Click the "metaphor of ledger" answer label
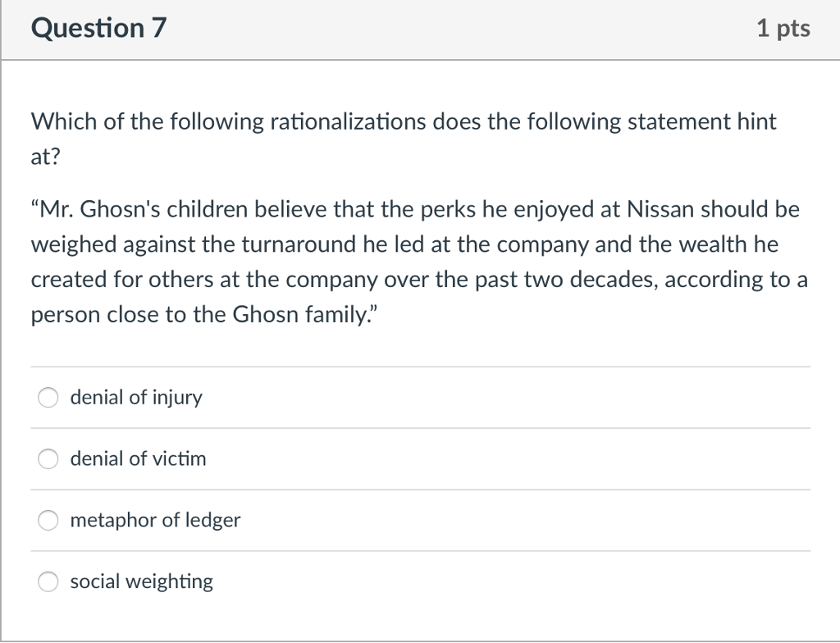 coord(155,521)
